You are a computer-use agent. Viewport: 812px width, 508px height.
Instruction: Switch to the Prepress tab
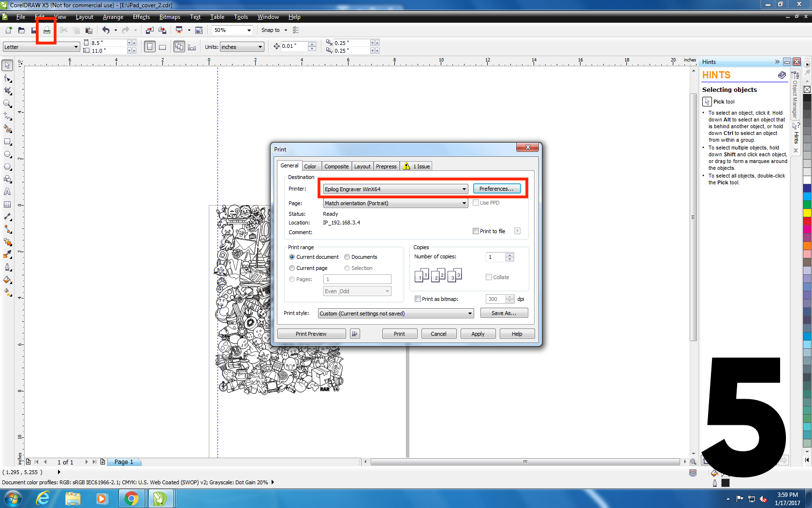(386, 166)
